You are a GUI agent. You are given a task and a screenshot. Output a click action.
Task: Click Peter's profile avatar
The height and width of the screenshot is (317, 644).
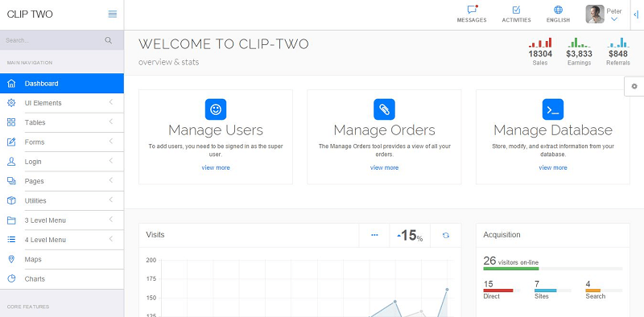click(x=595, y=14)
